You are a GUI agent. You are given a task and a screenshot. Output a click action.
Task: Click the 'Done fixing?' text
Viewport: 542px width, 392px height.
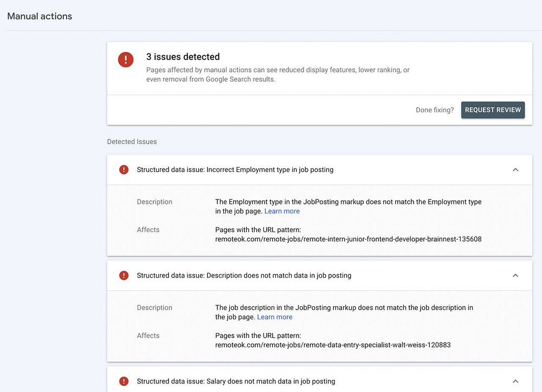click(435, 110)
